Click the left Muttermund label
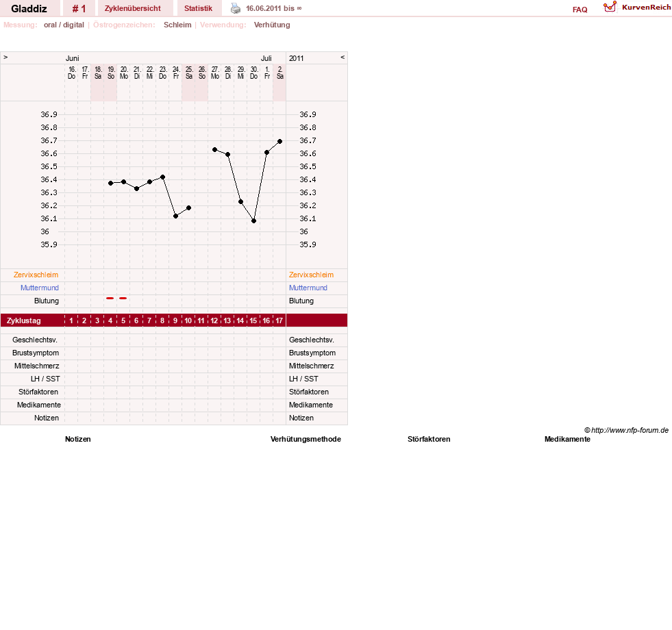Viewport: 672px width, 630px height. [40, 288]
